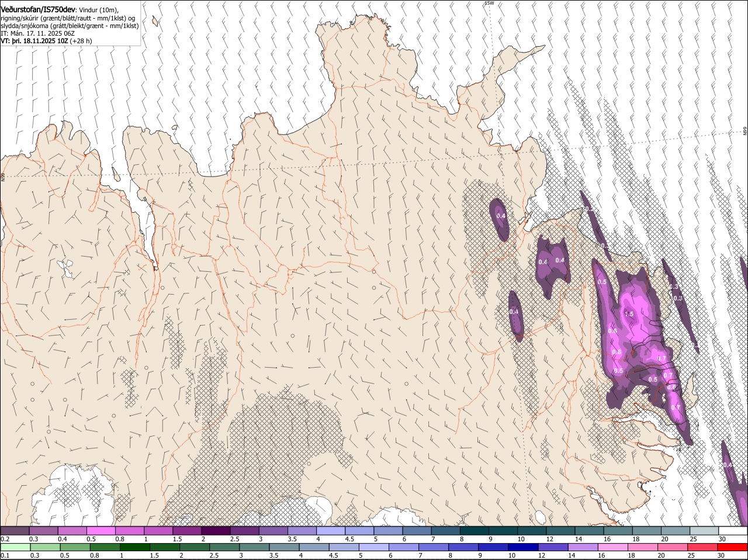The height and width of the screenshot is (560, 748).
Task: Click the '15W' longitude label at top
Action: coord(489,3)
